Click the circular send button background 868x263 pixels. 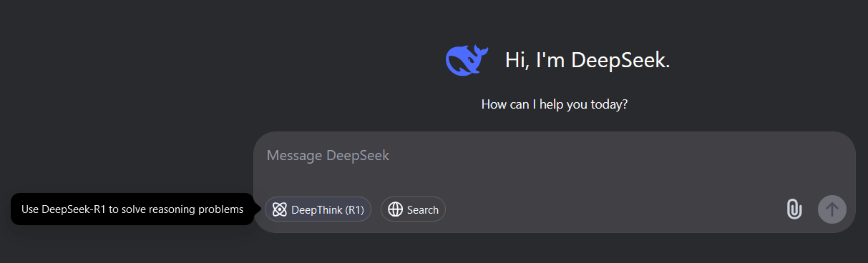(x=832, y=209)
